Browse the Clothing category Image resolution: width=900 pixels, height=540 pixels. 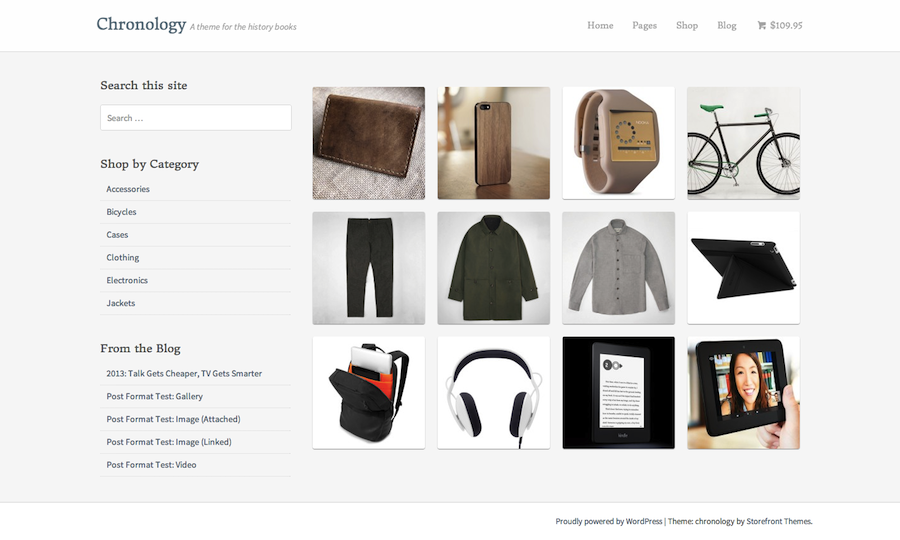122,258
